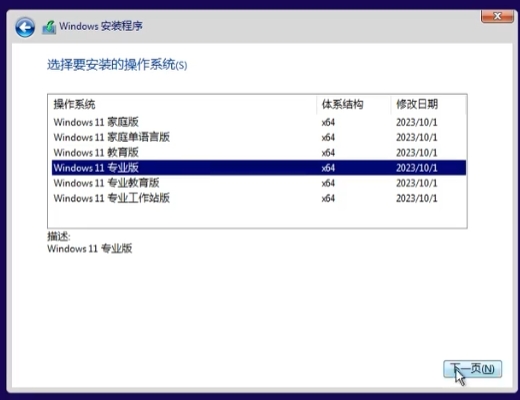Click the blue back arrow button
Image resolution: width=520 pixels, height=400 pixels.
pos(25,27)
